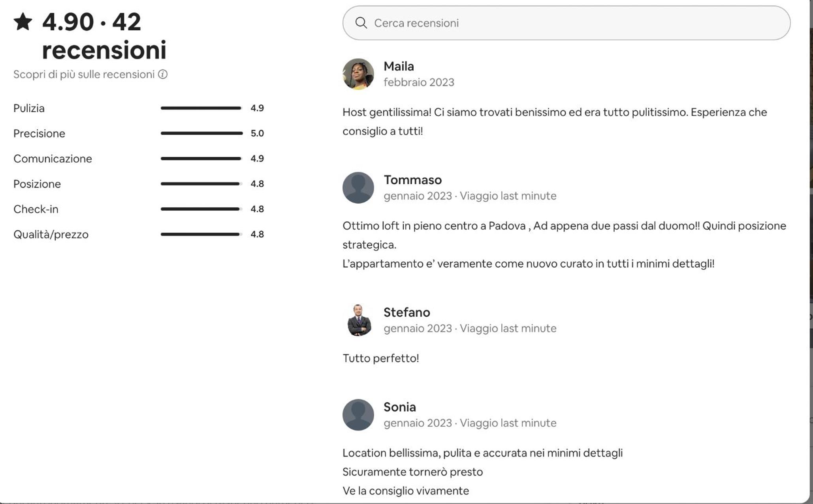The width and height of the screenshot is (813, 504).
Task: Click the Pulizia rating bar
Action: [x=201, y=108]
